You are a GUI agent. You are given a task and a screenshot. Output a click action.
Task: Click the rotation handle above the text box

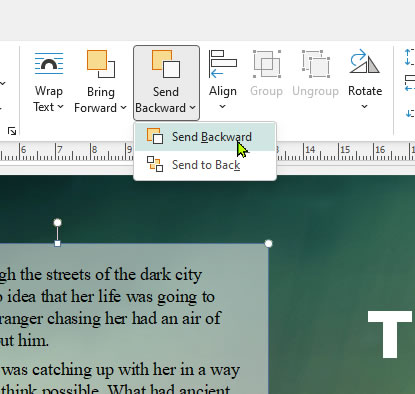tap(57, 222)
